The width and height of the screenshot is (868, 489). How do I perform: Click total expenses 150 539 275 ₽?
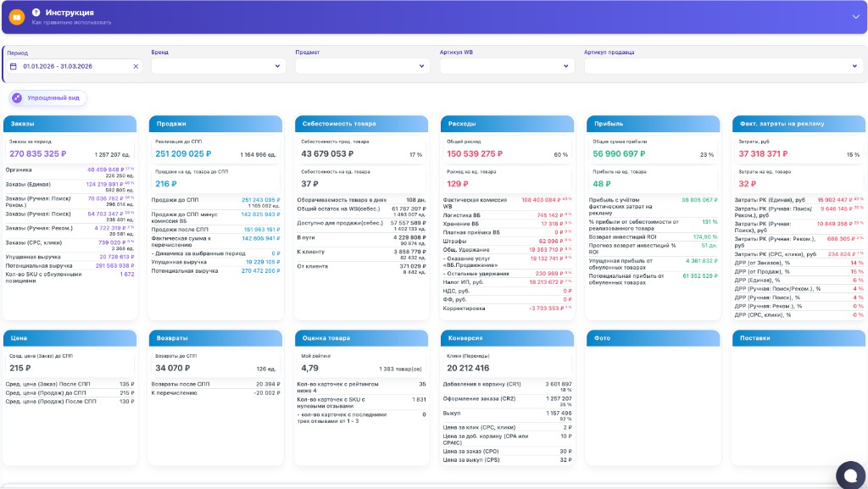(x=475, y=153)
